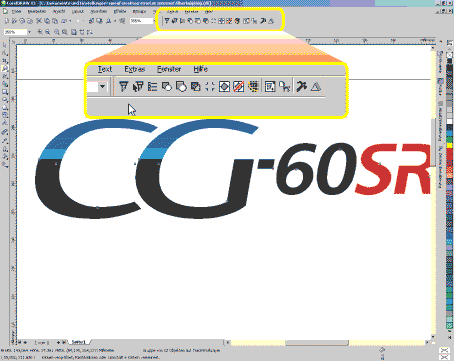Click the hammer tool icon in magnified callout

(x=301, y=87)
